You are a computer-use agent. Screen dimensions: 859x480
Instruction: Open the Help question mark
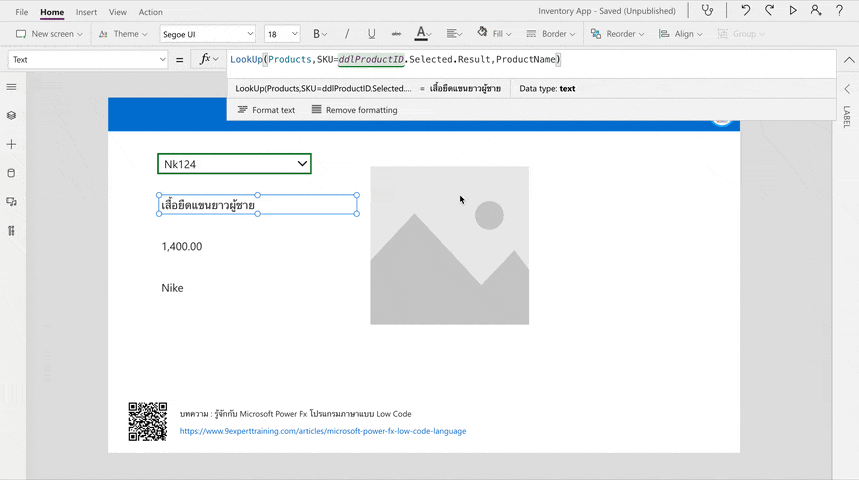tap(839, 10)
